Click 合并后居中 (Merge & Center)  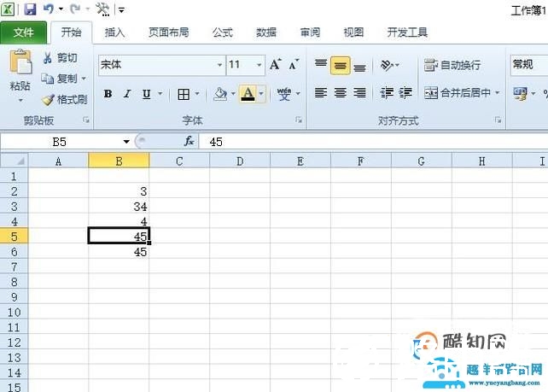point(458,93)
